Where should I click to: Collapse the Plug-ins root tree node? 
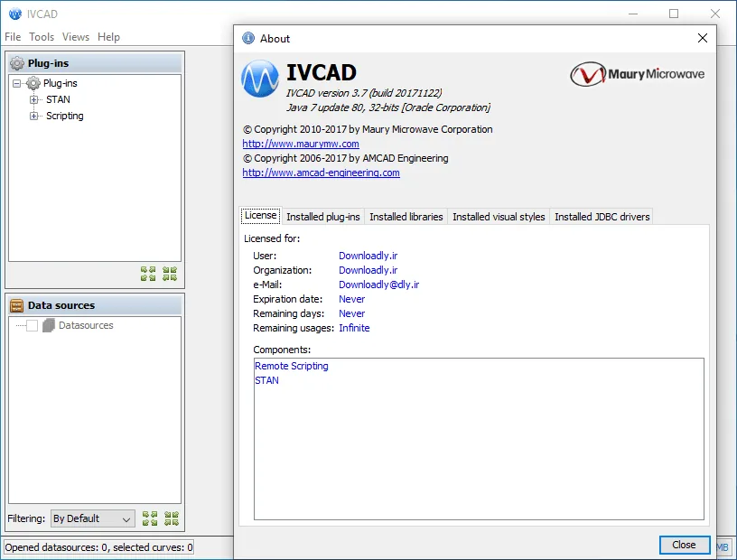(x=17, y=83)
